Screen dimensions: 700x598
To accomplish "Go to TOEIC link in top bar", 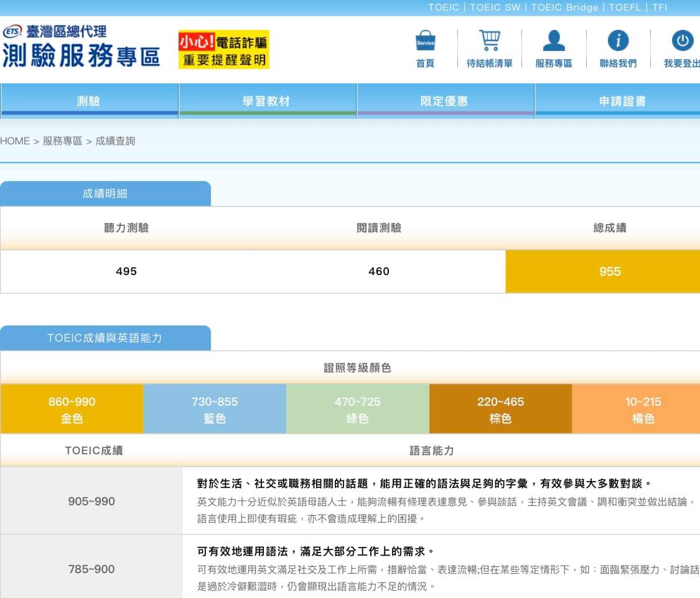I will (443, 7).
